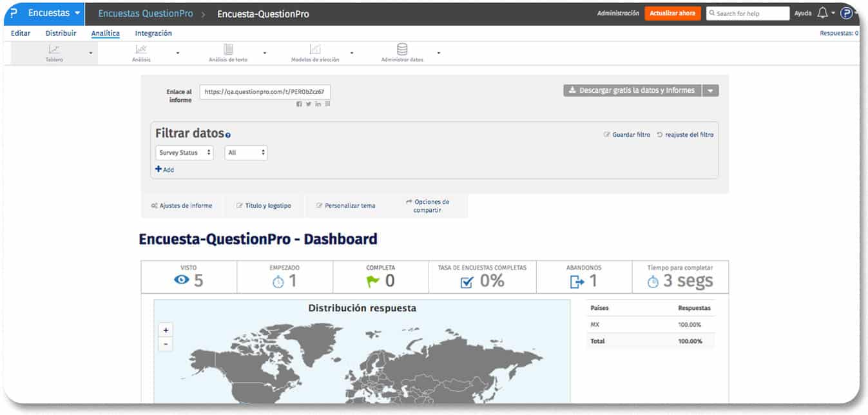Open the Administración link

tap(618, 13)
